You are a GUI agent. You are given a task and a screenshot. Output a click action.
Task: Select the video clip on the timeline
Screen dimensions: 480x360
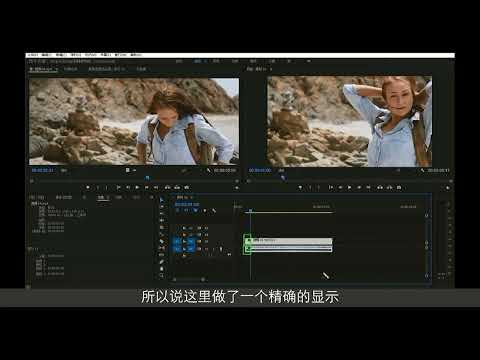[x=288, y=240]
